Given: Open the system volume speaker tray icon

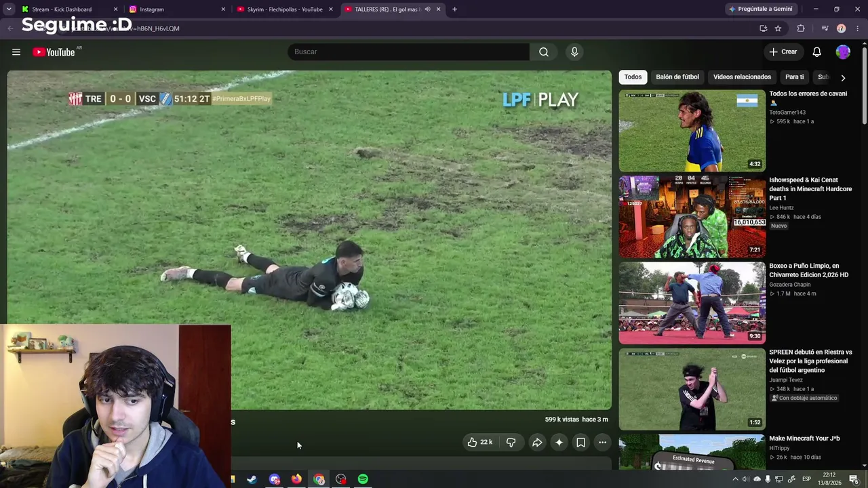Looking at the screenshot, I should (745, 479).
